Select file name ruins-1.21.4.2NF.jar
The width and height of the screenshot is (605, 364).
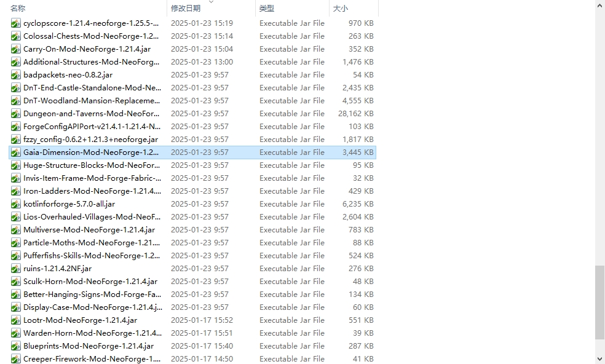[x=58, y=268]
